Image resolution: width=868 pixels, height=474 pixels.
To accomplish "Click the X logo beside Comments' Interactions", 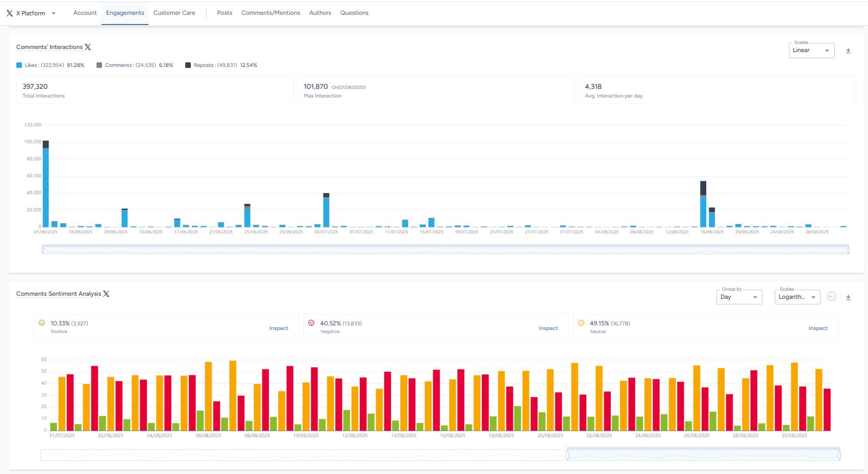I will click(88, 47).
